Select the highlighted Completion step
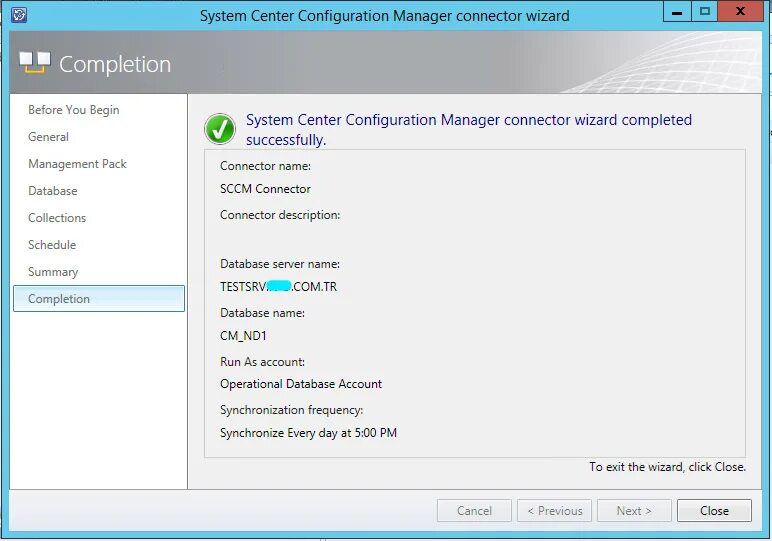This screenshot has height=541, width=772. click(x=99, y=298)
